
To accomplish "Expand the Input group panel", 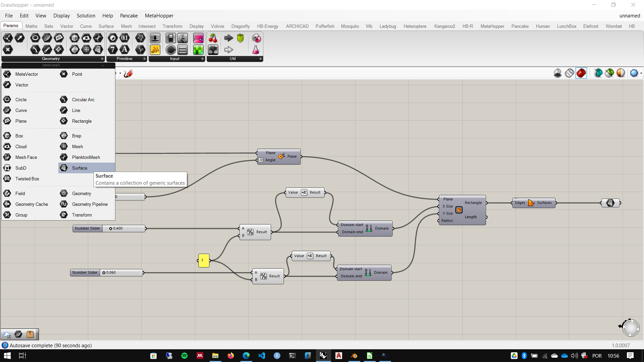I will point(203,59).
